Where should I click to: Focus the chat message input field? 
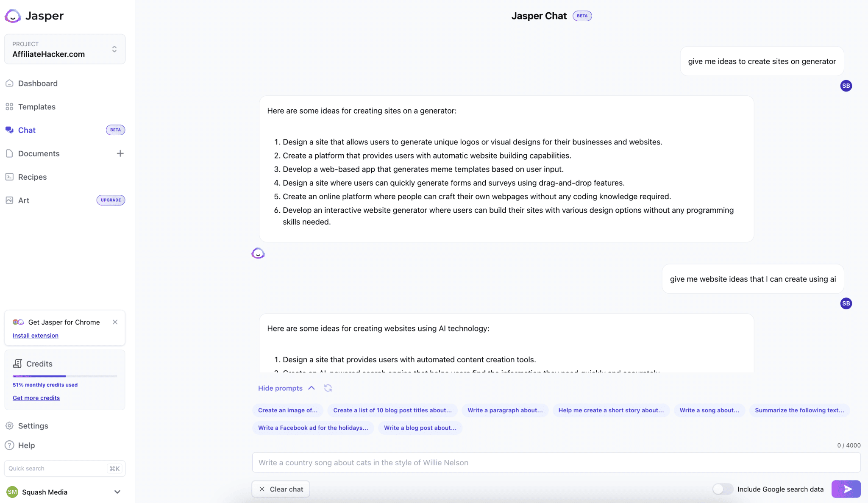[556, 463]
